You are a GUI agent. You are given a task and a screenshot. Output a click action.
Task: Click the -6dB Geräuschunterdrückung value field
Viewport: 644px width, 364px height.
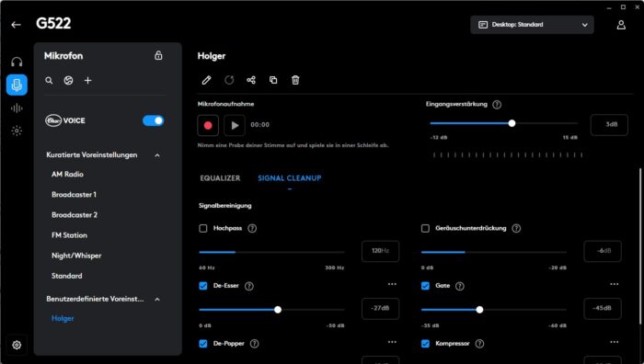603,251
